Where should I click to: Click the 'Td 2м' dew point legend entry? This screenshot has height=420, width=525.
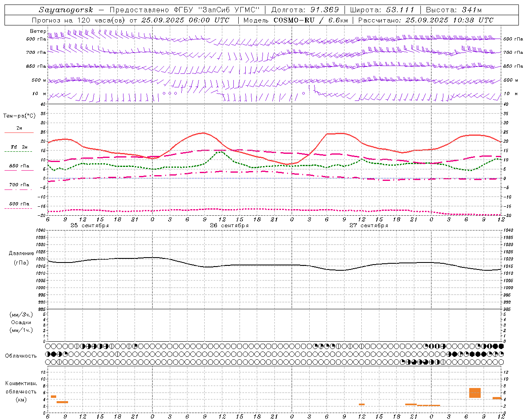point(19,147)
